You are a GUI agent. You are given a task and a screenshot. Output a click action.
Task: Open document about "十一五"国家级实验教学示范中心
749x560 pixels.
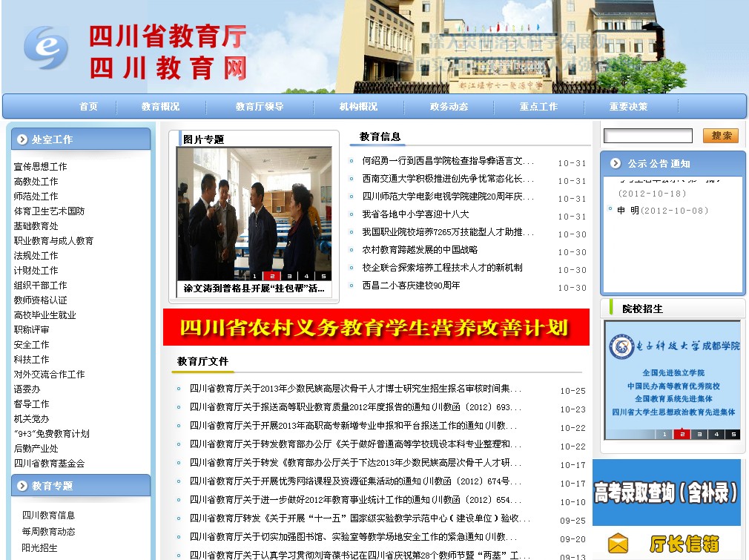point(360,518)
